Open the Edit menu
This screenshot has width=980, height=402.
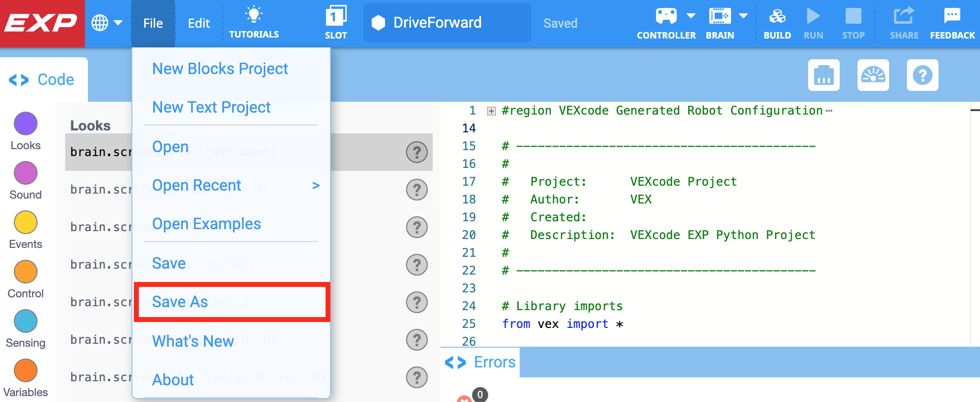(199, 23)
